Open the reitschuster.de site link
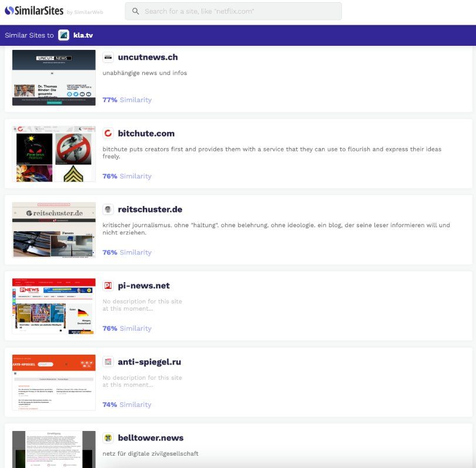The width and height of the screenshot is (476, 468). point(150,210)
